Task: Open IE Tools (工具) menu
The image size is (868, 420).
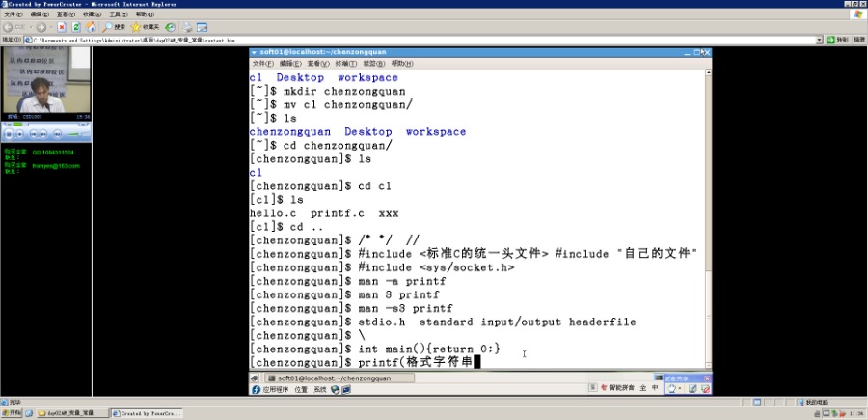Action: 118,14
